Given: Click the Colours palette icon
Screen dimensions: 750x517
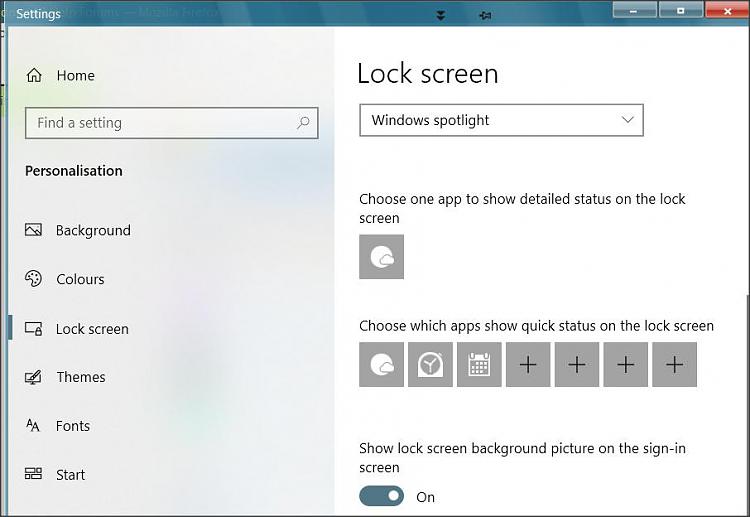Looking at the screenshot, I should (x=33, y=279).
